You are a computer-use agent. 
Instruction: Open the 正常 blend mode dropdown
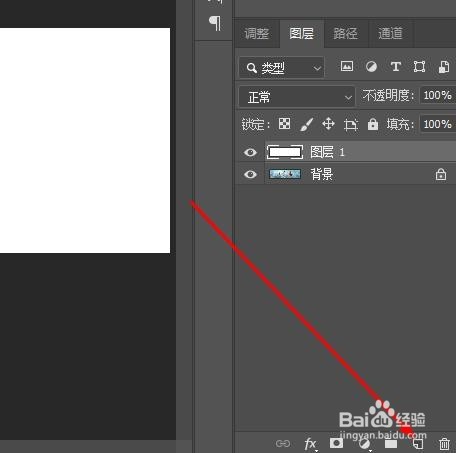[x=297, y=97]
